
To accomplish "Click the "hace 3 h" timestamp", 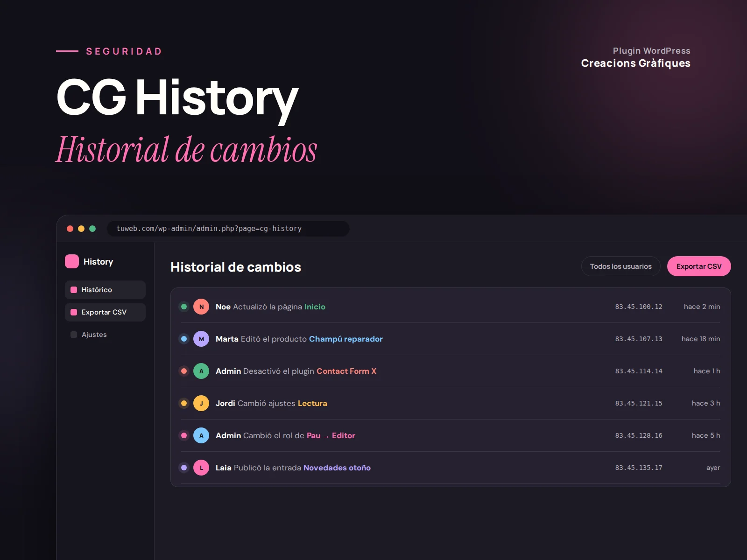I will [706, 403].
